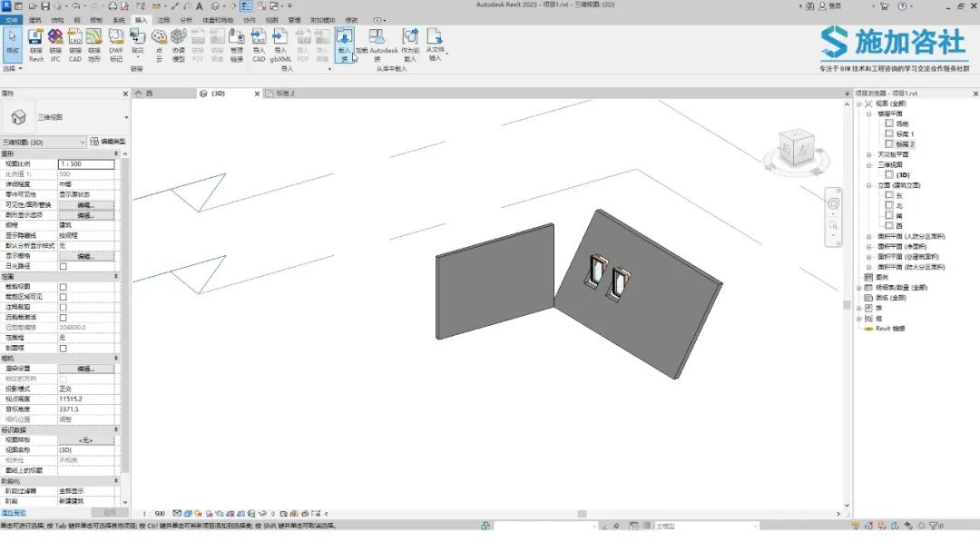980x552 pixels.
Task: Click the Link Revit (链接 Revit) ribbon icon
Action: (36, 45)
